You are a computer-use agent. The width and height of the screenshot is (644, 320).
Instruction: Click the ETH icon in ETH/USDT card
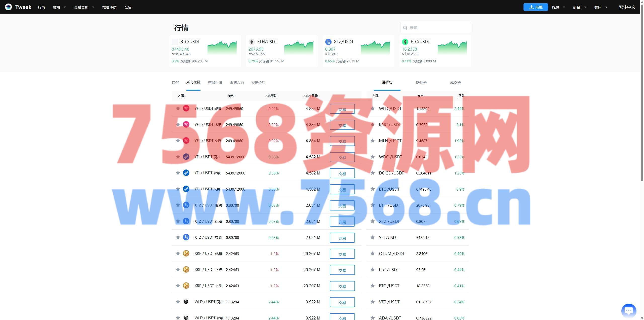point(251,42)
